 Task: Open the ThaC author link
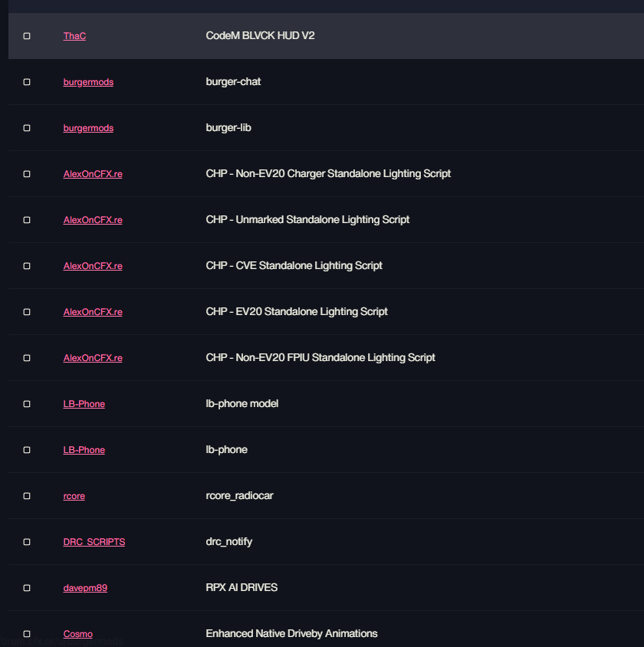[74, 36]
